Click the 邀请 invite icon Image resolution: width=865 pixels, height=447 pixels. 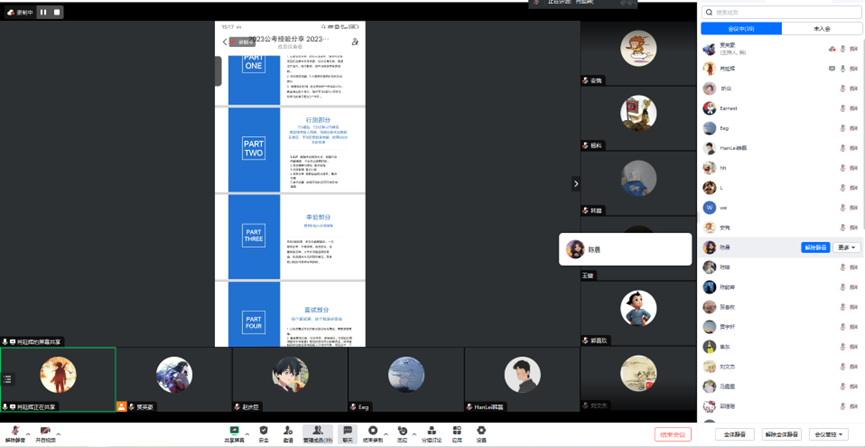[x=288, y=431]
